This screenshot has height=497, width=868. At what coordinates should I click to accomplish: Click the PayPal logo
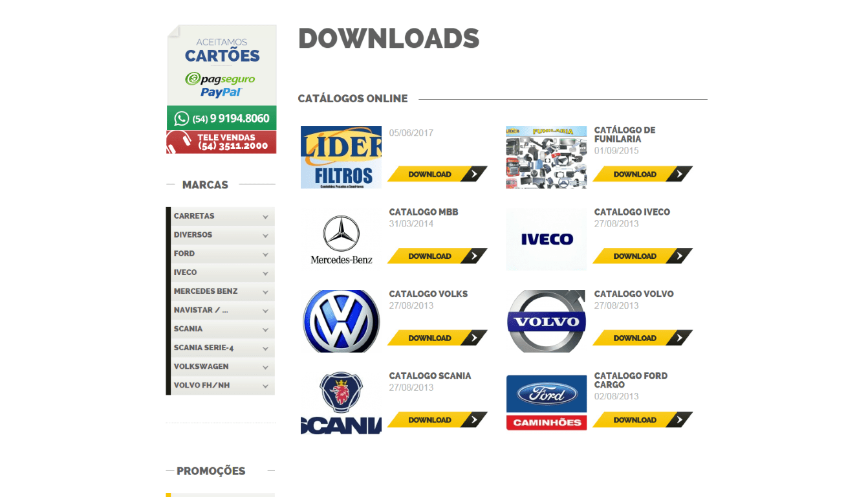click(x=221, y=93)
